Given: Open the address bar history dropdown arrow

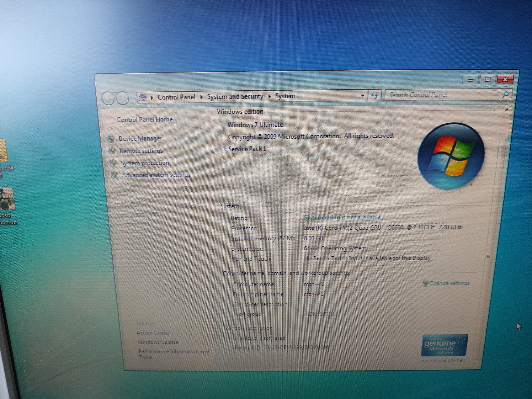Looking at the screenshot, I should tap(362, 96).
